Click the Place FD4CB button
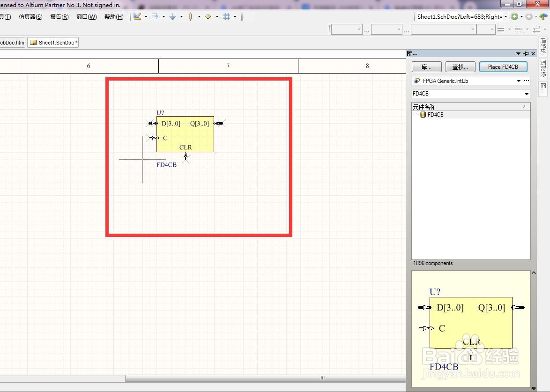Image resolution: width=550 pixels, height=392 pixels. [x=503, y=67]
